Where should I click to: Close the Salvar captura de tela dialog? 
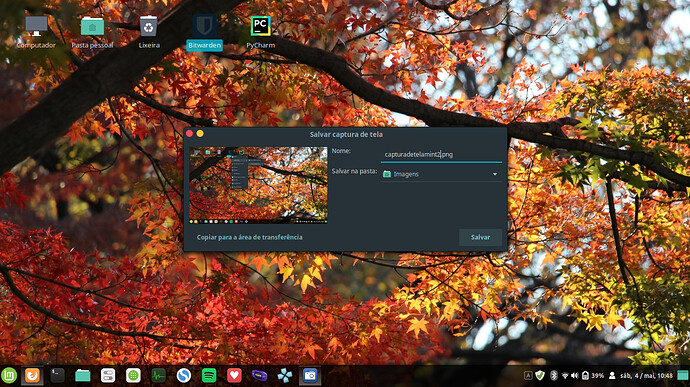[190, 133]
